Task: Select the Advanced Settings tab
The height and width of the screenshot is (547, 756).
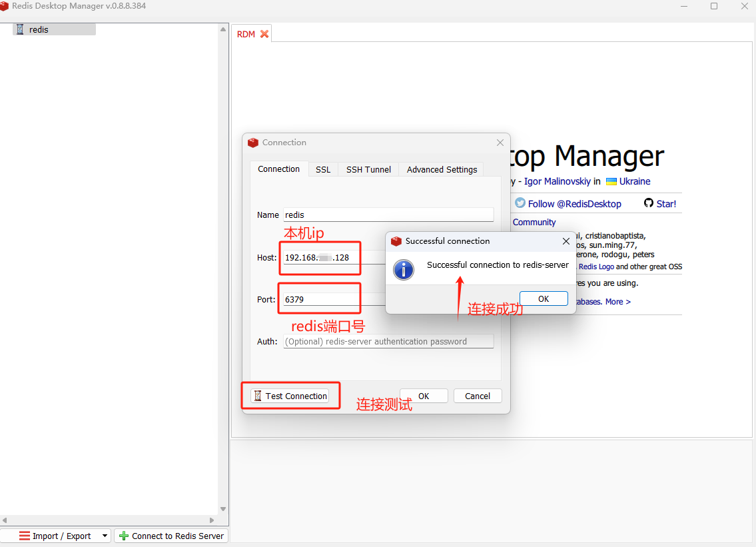Action: [442, 169]
